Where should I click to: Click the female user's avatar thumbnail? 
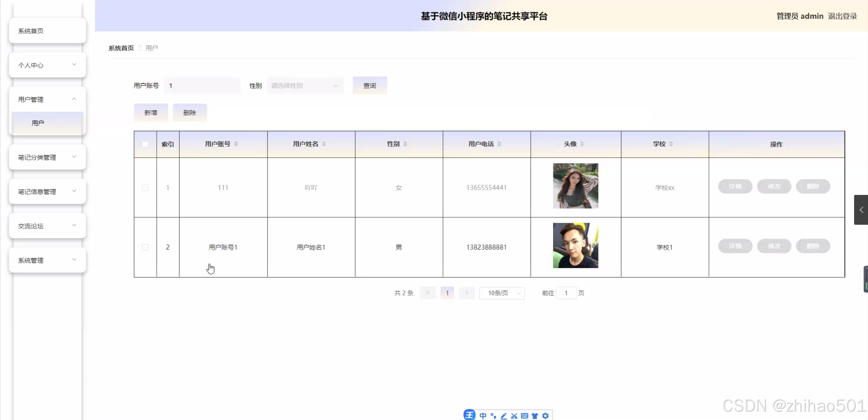575,186
